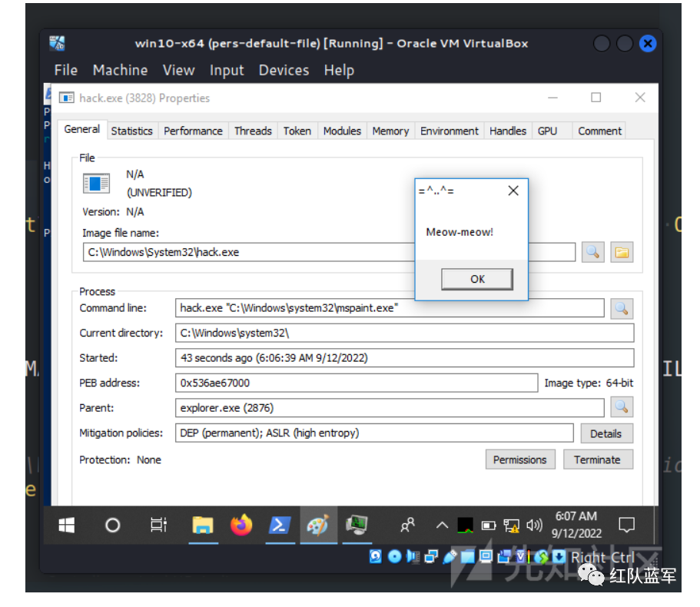Switch to the Modules tab
The width and height of the screenshot is (700, 607).
click(x=342, y=131)
